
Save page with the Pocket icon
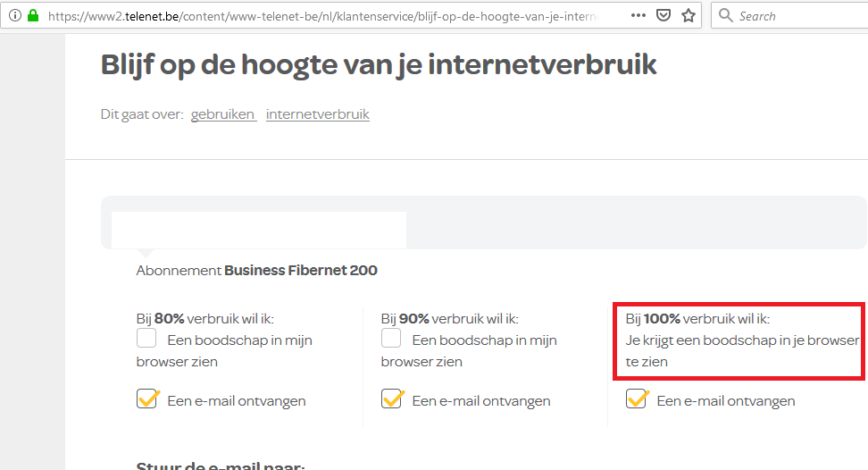[x=664, y=15]
